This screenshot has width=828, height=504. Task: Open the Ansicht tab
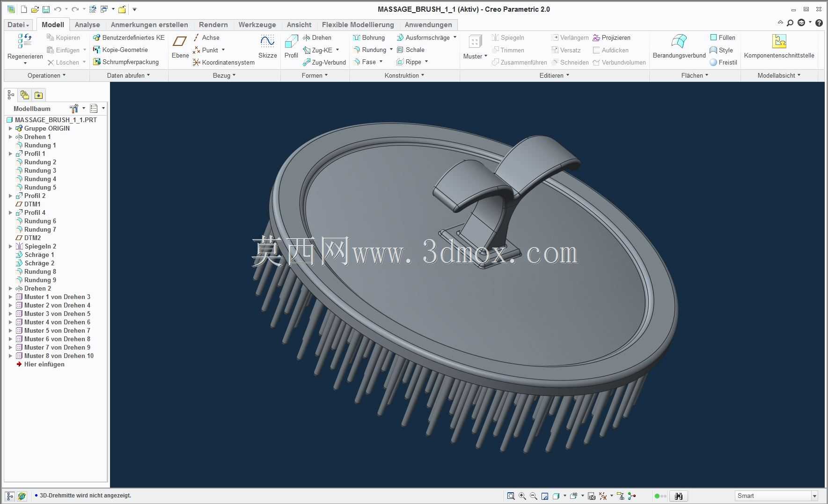coord(299,25)
